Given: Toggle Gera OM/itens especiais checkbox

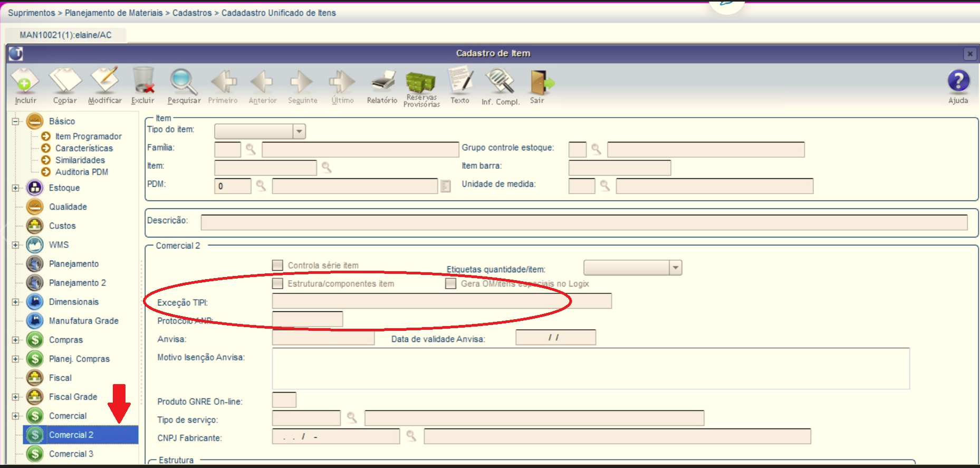Looking at the screenshot, I should [x=450, y=283].
